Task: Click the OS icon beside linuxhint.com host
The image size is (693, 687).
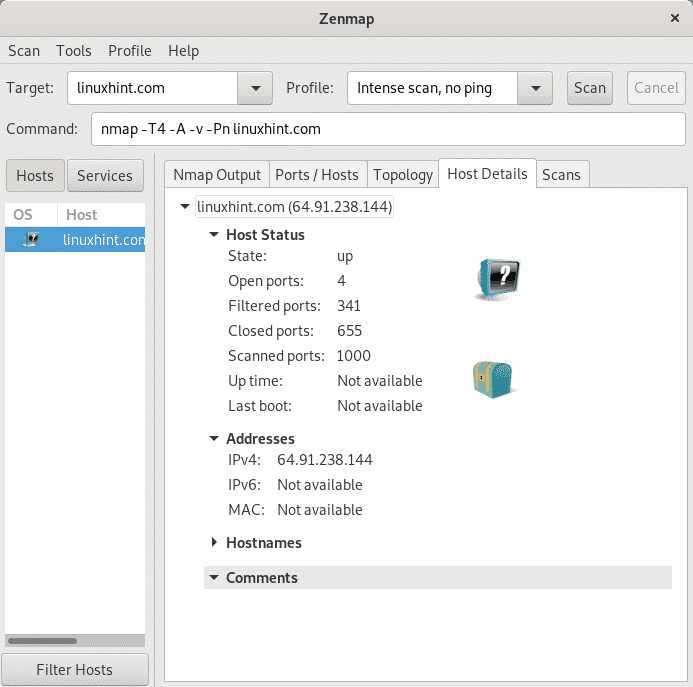Action: click(x=30, y=240)
